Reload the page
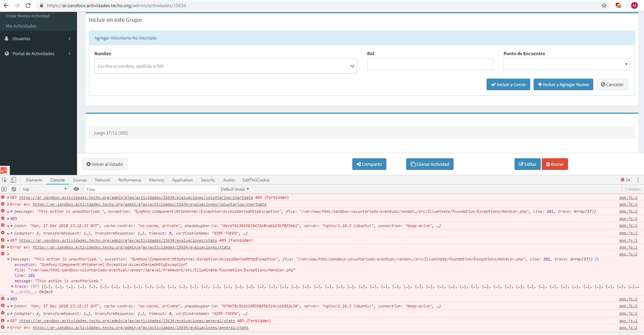 pos(28,5)
